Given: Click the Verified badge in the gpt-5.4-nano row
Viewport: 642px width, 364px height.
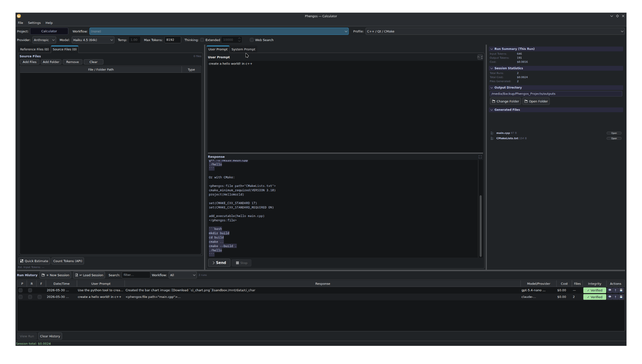Looking at the screenshot, I should pyautogui.click(x=595, y=291).
